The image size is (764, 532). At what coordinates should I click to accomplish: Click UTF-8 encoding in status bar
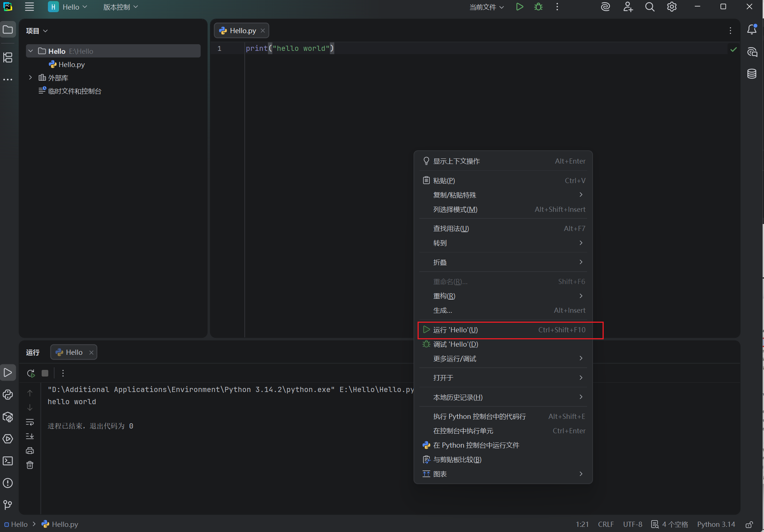coord(632,524)
